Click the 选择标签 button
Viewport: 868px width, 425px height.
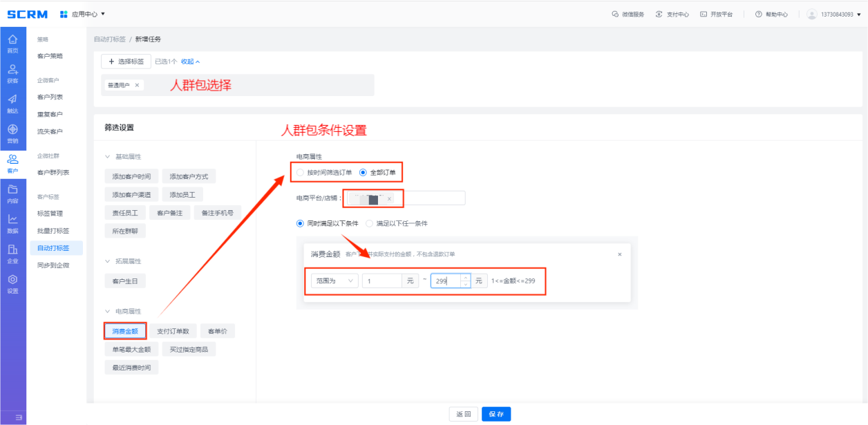point(126,62)
